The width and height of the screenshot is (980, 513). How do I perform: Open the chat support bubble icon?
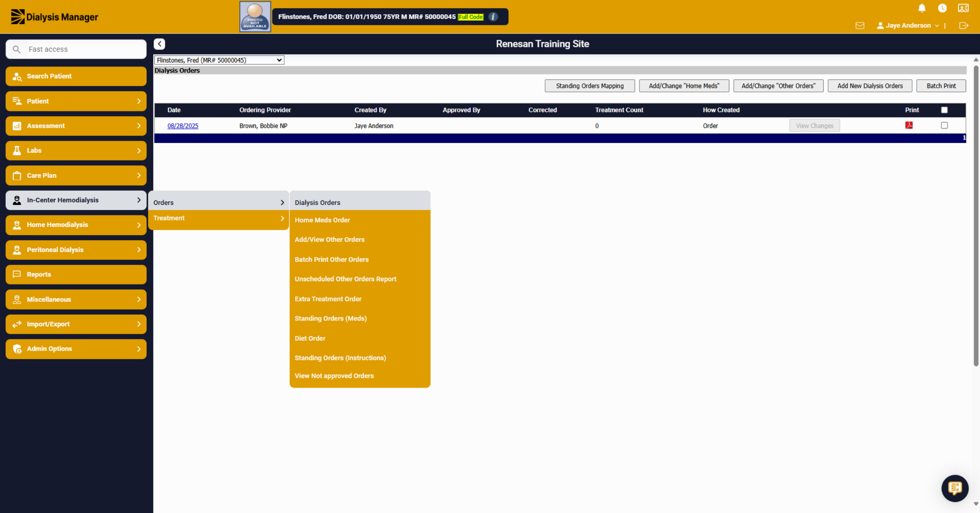click(x=955, y=488)
